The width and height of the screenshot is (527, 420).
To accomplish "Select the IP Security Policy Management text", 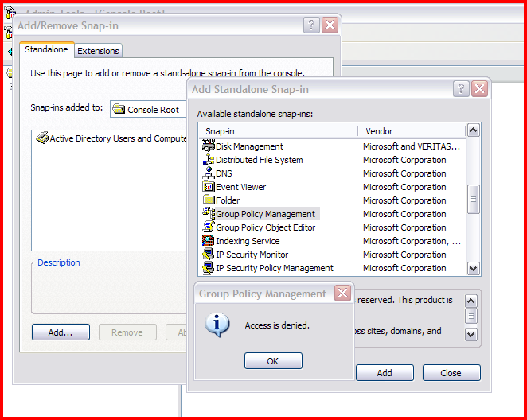I will tap(275, 268).
